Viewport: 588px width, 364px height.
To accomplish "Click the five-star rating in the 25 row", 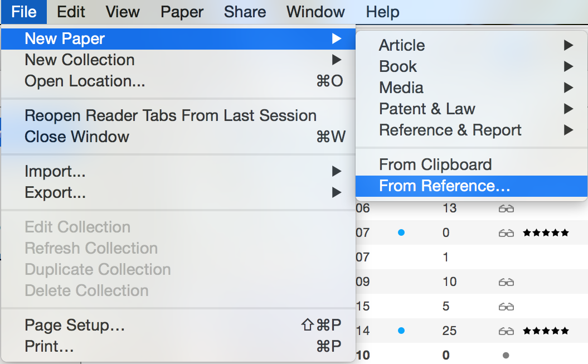I will [546, 331].
